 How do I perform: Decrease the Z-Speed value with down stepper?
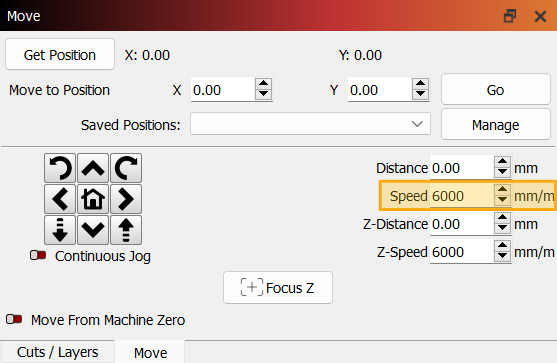click(502, 256)
